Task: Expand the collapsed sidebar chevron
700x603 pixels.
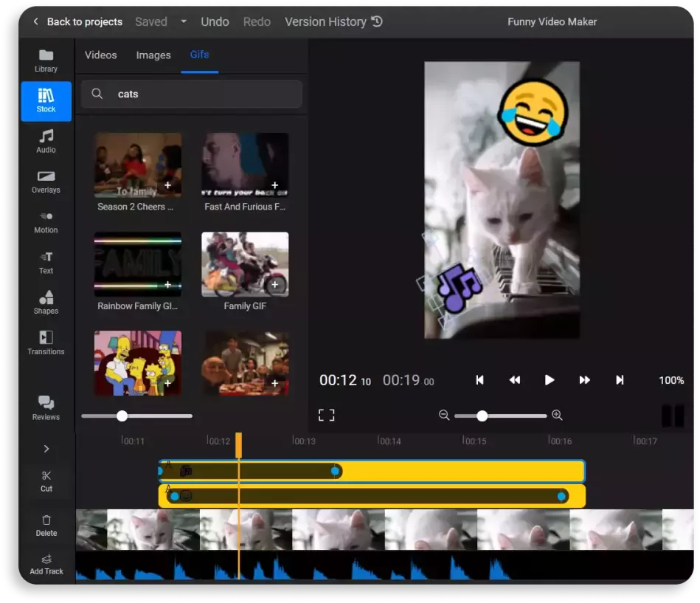Action: pos(46,449)
